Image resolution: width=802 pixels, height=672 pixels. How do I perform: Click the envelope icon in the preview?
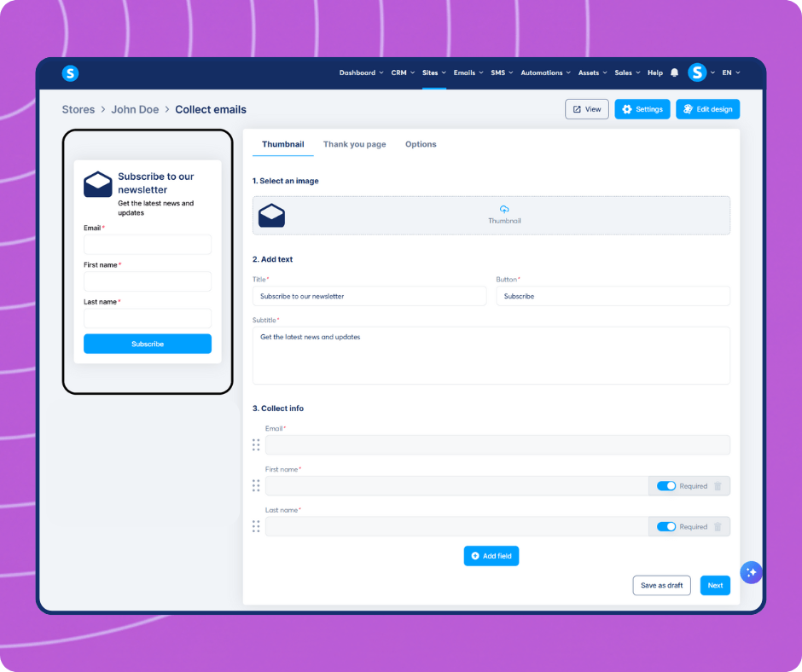click(98, 184)
